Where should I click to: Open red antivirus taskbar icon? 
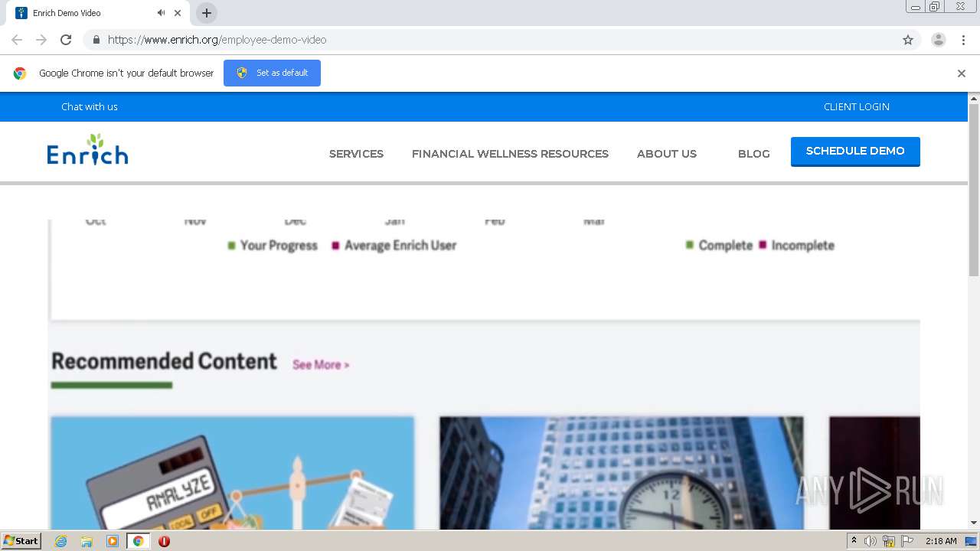(x=164, y=541)
